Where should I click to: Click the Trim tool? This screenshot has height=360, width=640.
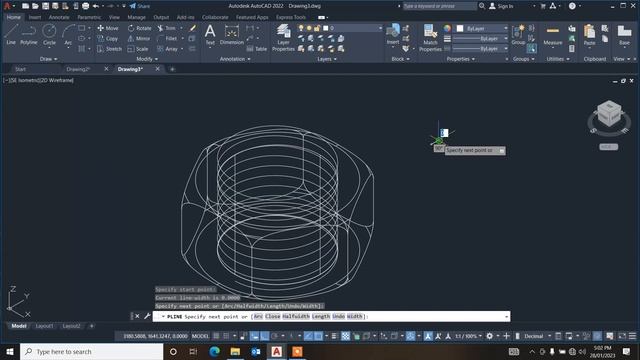tap(167, 28)
